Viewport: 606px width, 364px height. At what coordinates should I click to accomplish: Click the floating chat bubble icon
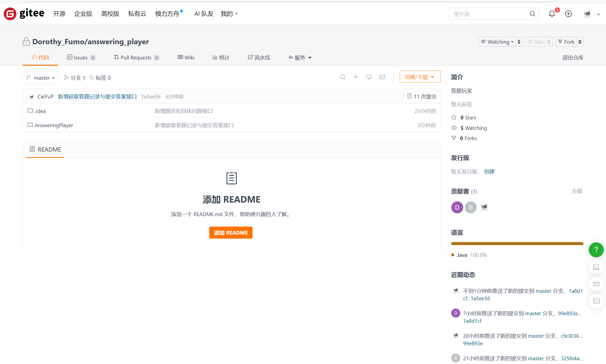pyautogui.click(x=596, y=301)
